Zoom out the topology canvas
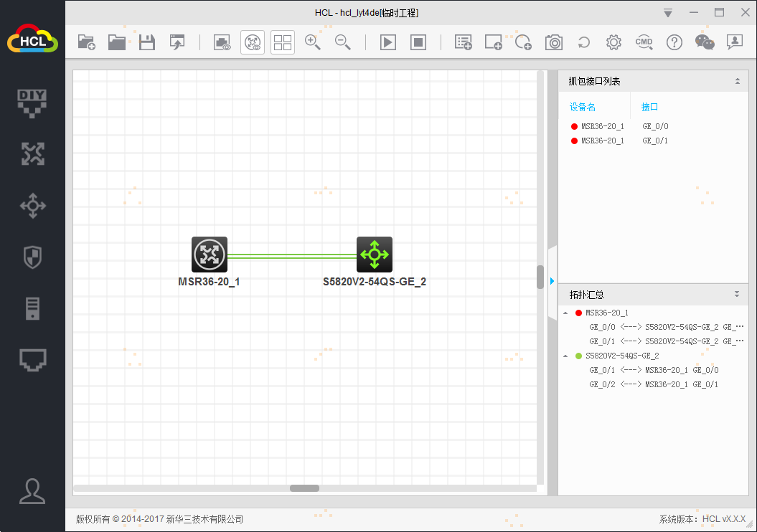757x532 pixels. (x=343, y=42)
